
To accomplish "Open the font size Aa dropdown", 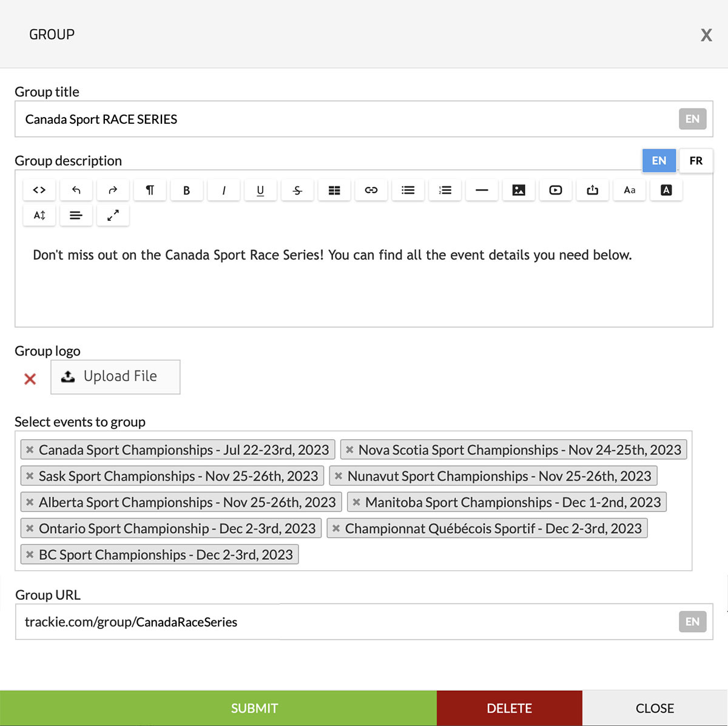I will pyautogui.click(x=630, y=190).
